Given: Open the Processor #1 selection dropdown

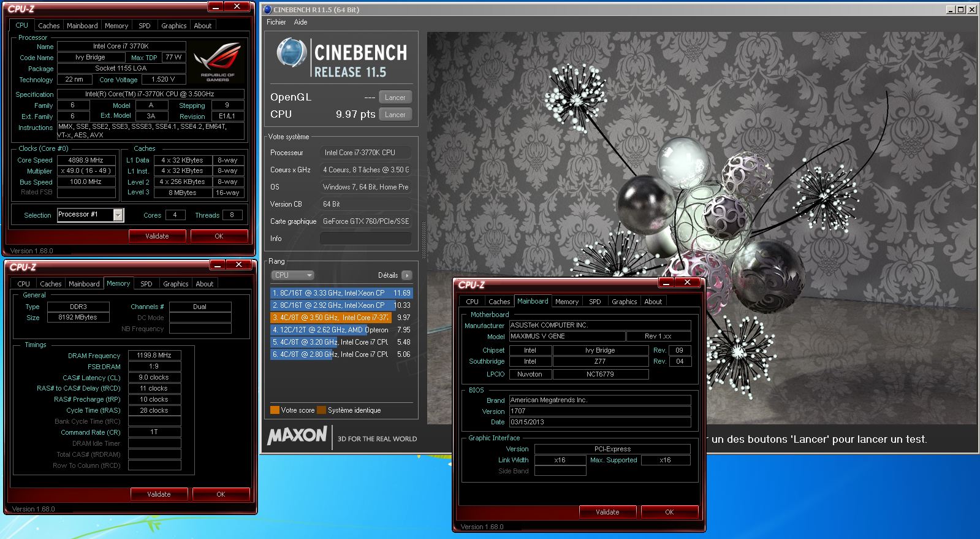Looking at the screenshot, I should click(118, 215).
